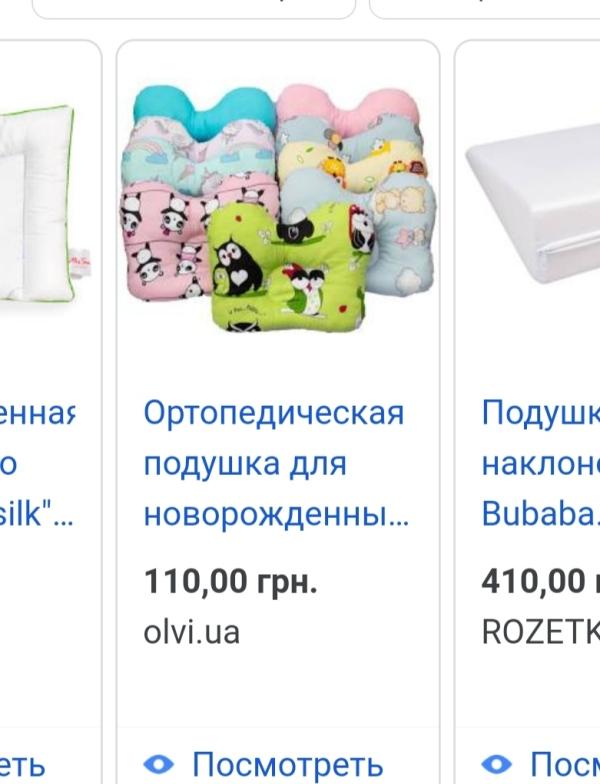Click partial Посмотреть button on left card
The image size is (600, 784).
(x=23, y=765)
